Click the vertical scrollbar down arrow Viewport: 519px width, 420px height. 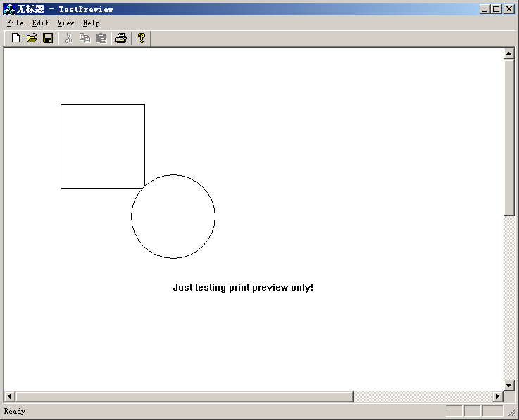tap(508, 385)
